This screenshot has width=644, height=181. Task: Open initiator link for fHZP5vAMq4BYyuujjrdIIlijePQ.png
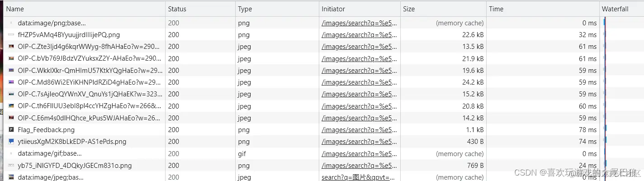tap(360, 35)
